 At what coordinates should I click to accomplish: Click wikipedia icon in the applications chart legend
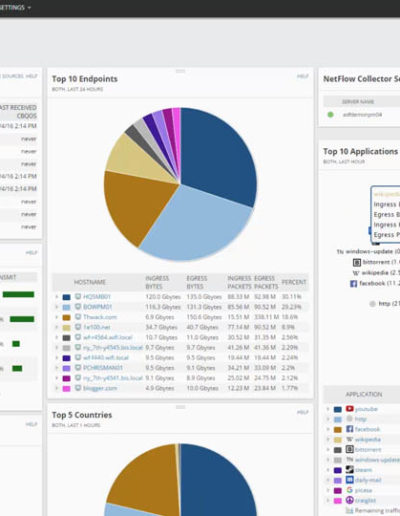356,273
